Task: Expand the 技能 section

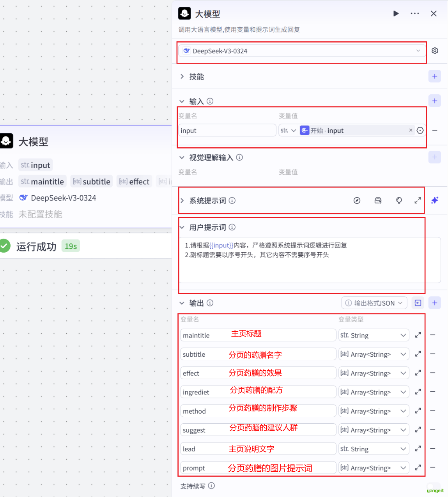Action: click(182, 77)
